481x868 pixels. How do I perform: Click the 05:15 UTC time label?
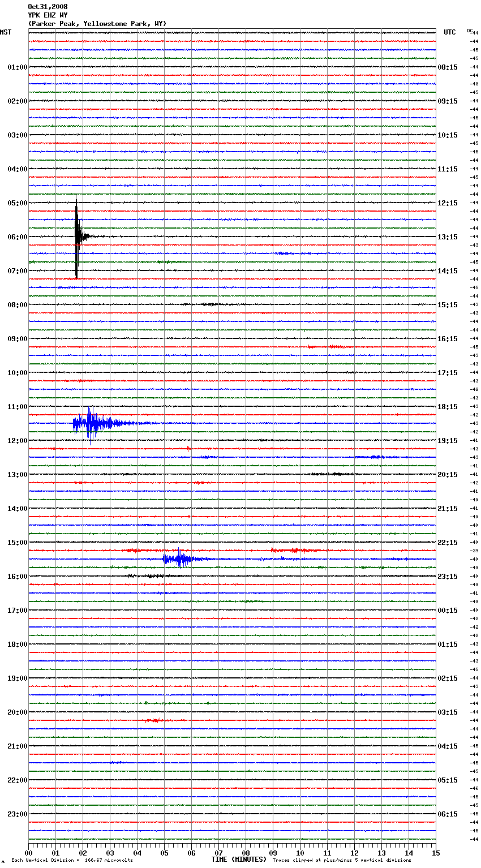[448, 780]
